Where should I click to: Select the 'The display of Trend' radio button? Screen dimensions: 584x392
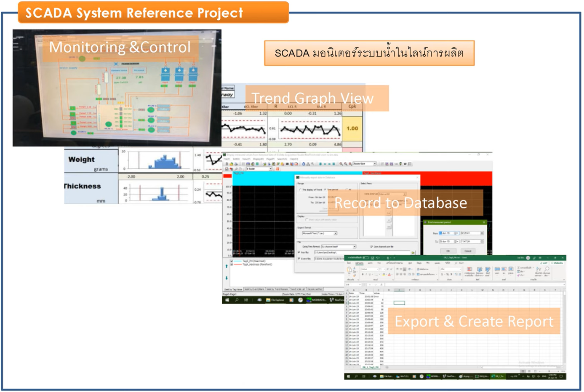pos(300,190)
